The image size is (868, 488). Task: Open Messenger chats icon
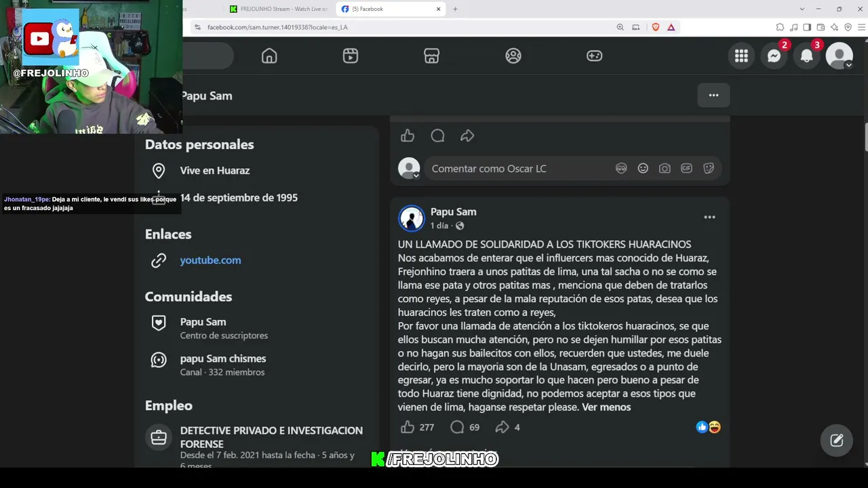pyautogui.click(x=774, y=56)
